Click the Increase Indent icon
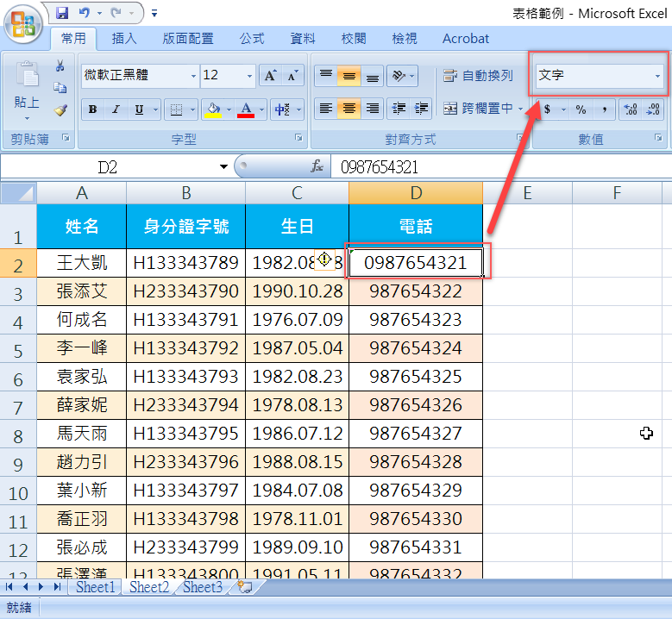 [421, 109]
